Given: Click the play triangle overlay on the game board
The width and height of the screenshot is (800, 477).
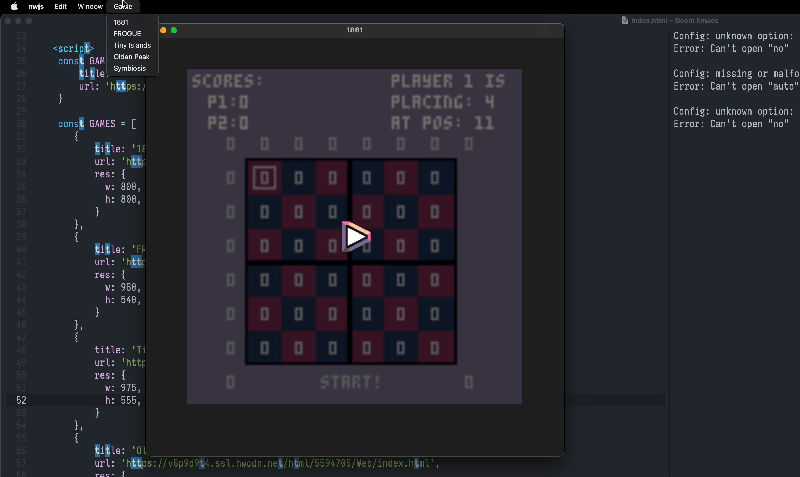Looking at the screenshot, I should click(x=356, y=236).
